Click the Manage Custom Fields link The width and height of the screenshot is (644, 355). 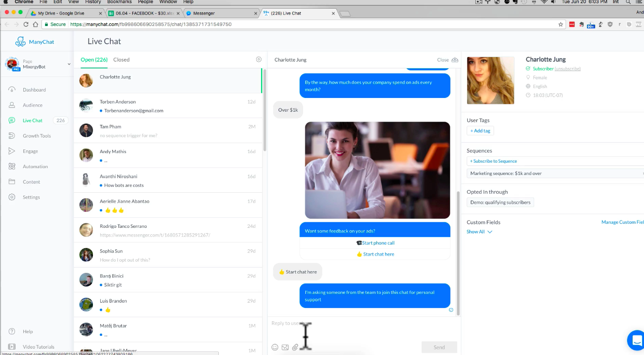click(x=622, y=222)
